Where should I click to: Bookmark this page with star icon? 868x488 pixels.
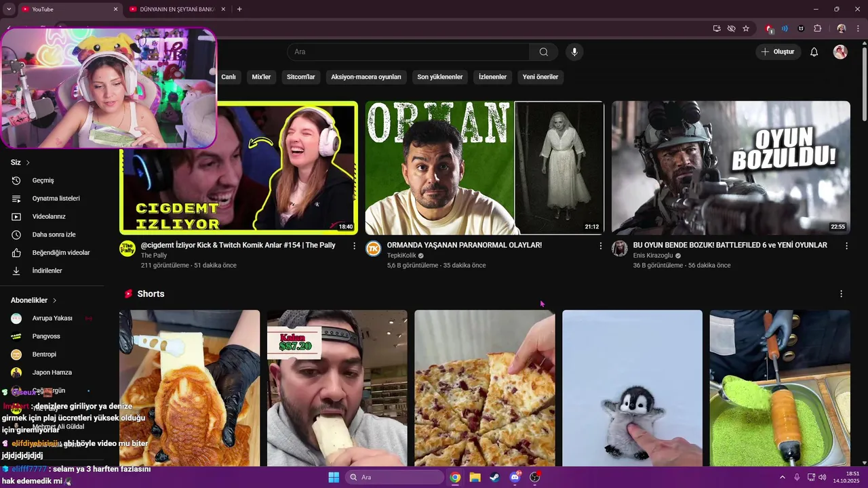746,28
